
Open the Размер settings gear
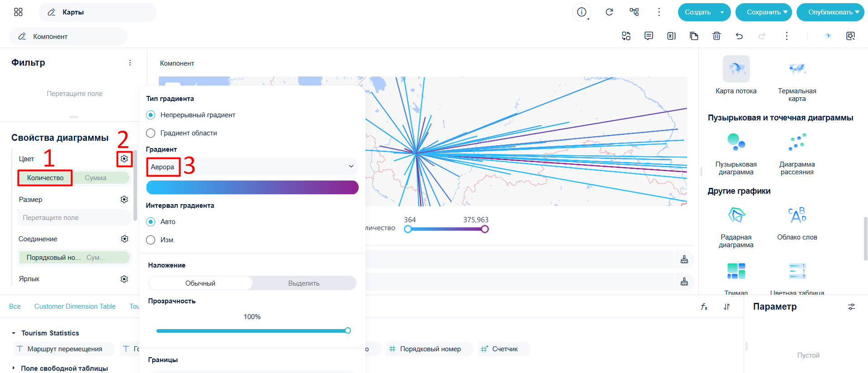point(124,200)
